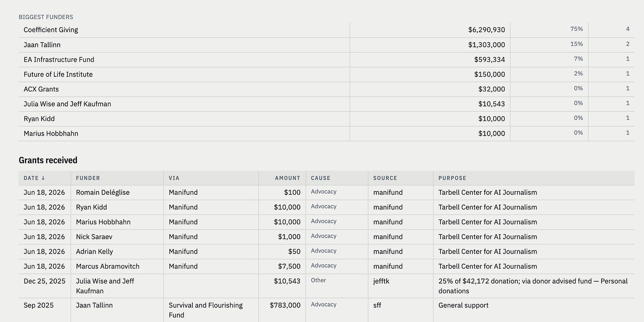Sort by the AMOUNT column header
The image size is (644, 322).
(287, 178)
